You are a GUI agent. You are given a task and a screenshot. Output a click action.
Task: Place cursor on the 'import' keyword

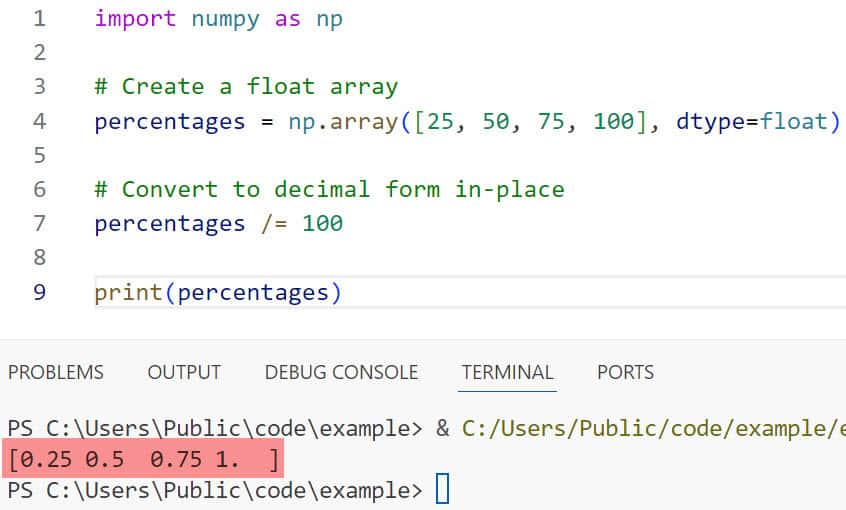pos(135,19)
